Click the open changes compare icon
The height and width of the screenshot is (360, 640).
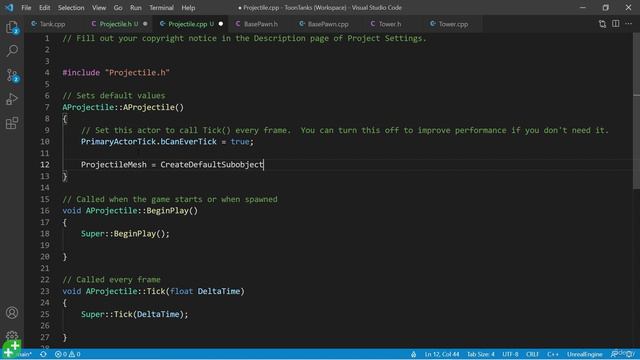(x=602, y=24)
